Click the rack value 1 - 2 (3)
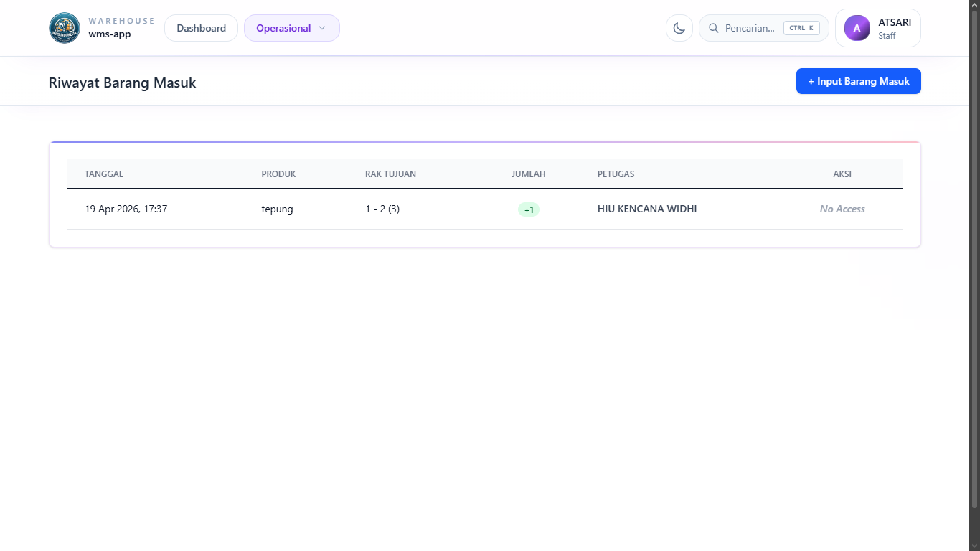The height and width of the screenshot is (551, 980). pyautogui.click(x=382, y=209)
